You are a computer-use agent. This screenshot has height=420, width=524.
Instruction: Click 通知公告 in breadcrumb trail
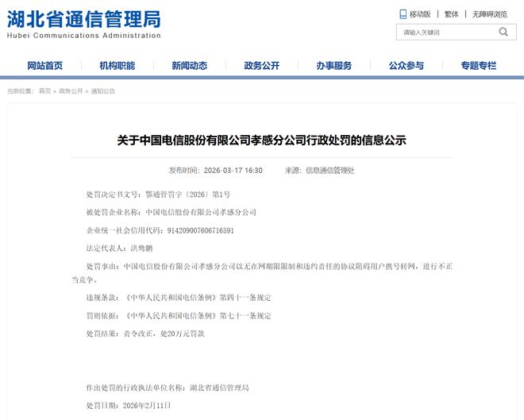click(103, 91)
